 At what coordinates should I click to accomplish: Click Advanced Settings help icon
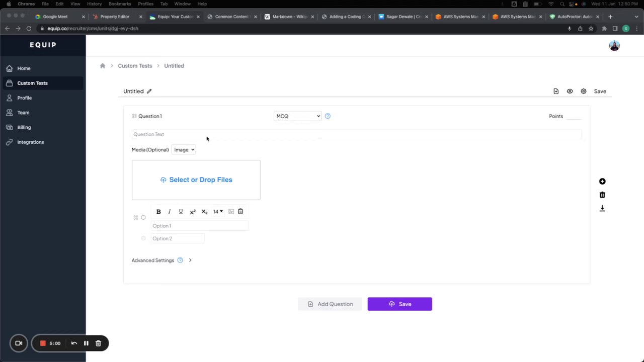[180, 260]
